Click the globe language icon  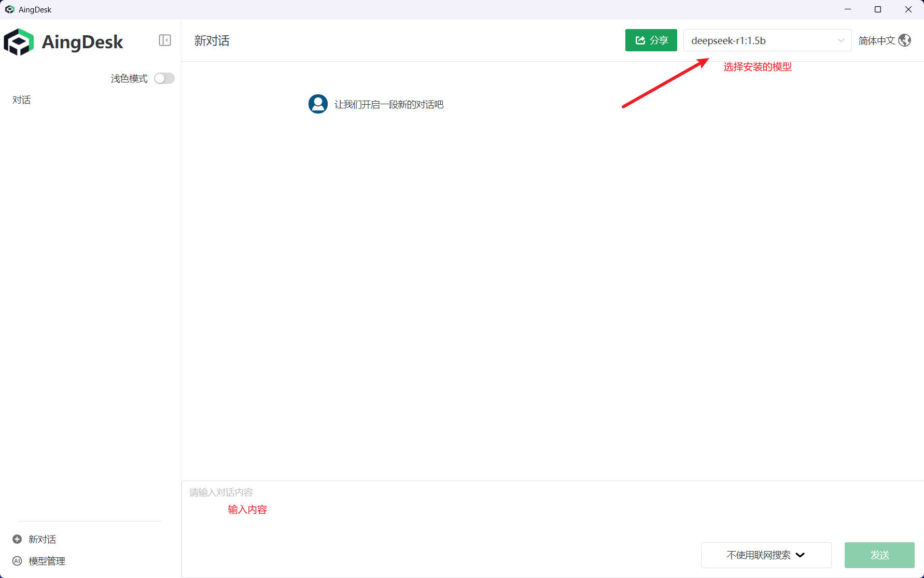tap(904, 40)
